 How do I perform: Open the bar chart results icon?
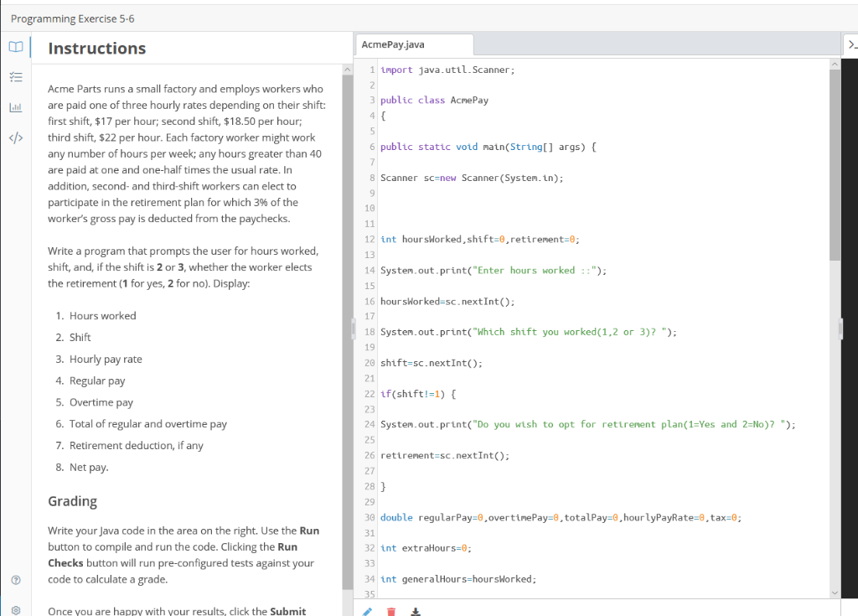tap(16, 107)
